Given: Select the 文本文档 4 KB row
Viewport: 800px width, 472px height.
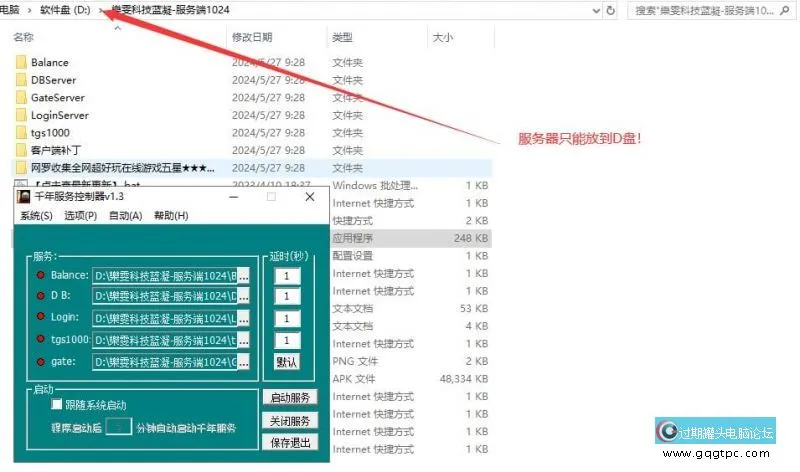Looking at the screenshot, I should coord(411,326).
